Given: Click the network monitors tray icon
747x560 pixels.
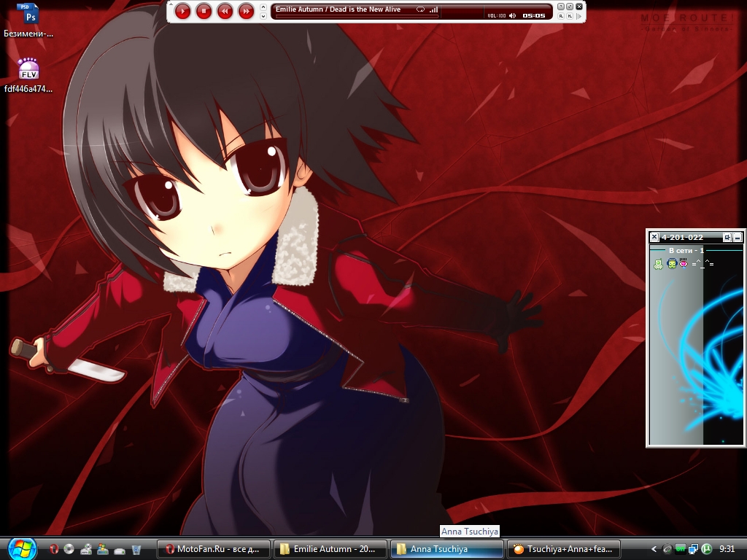Looking at the screenshot, I should pos(693,549).
